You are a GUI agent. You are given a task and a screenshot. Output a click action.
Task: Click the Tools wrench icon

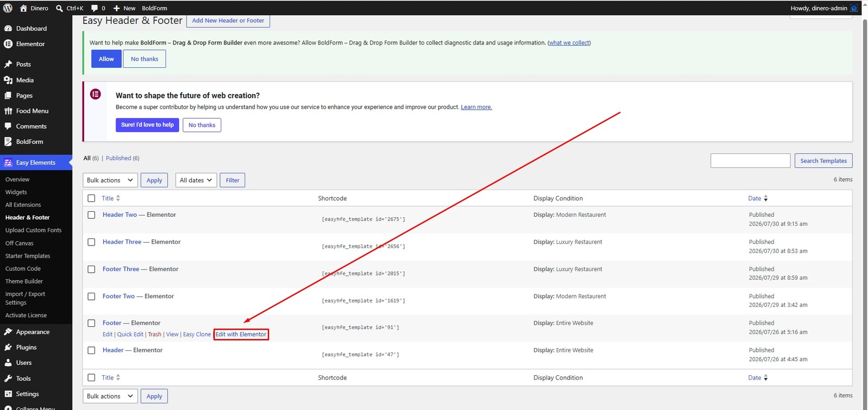point(8,379)
